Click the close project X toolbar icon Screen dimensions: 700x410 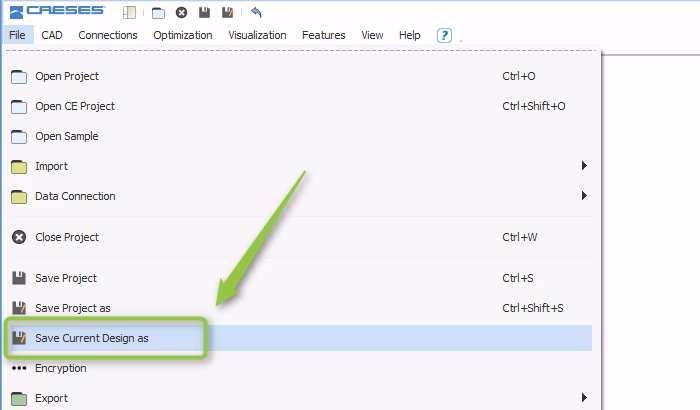tap(181, 13)
